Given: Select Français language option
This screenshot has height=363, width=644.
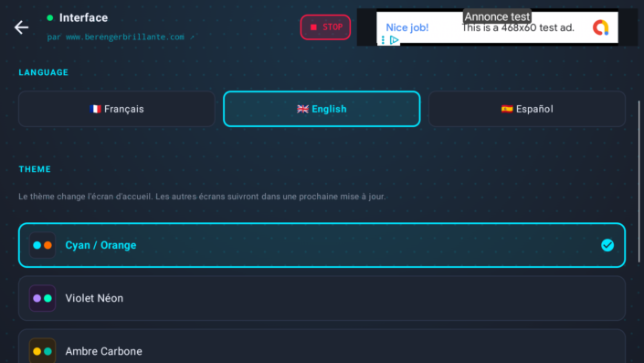Looking at the screenshot, I should tap(117, 109).
